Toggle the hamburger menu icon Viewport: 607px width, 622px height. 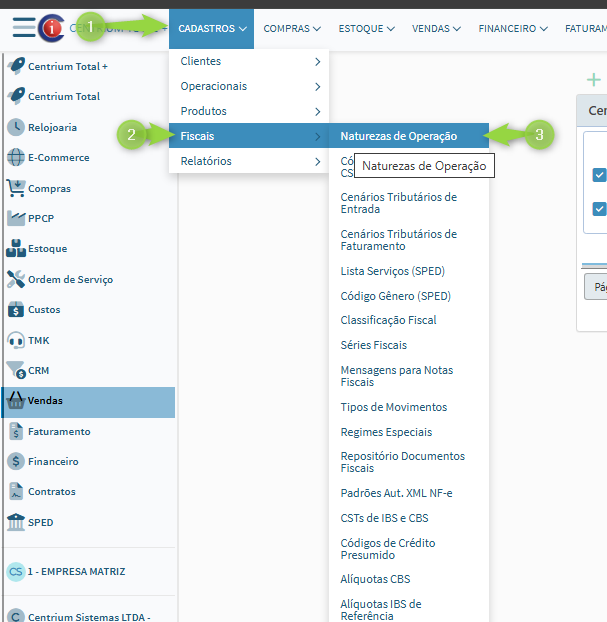(x=23, y=28)
